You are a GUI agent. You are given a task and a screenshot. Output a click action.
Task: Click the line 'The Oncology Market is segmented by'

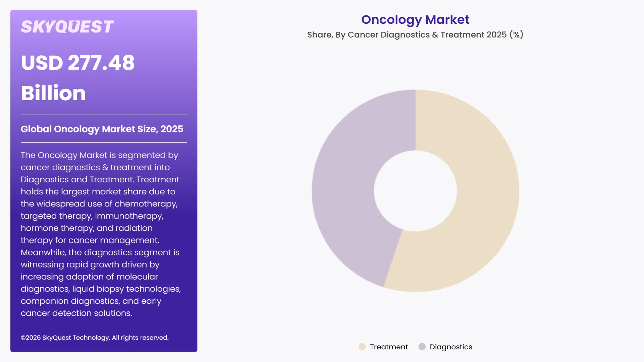[x=99, y=155]
